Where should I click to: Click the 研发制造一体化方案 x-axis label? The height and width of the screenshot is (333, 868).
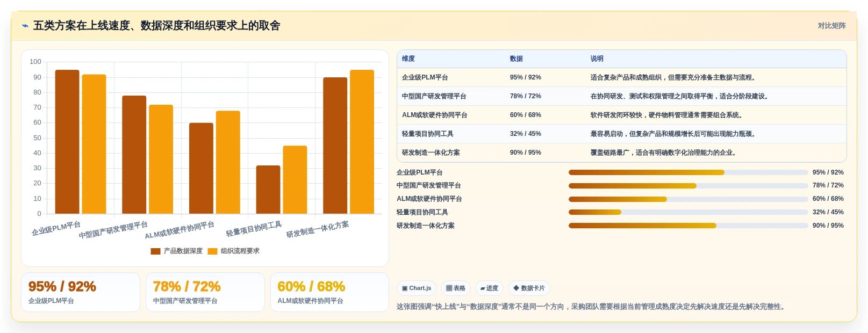point(318,229)
